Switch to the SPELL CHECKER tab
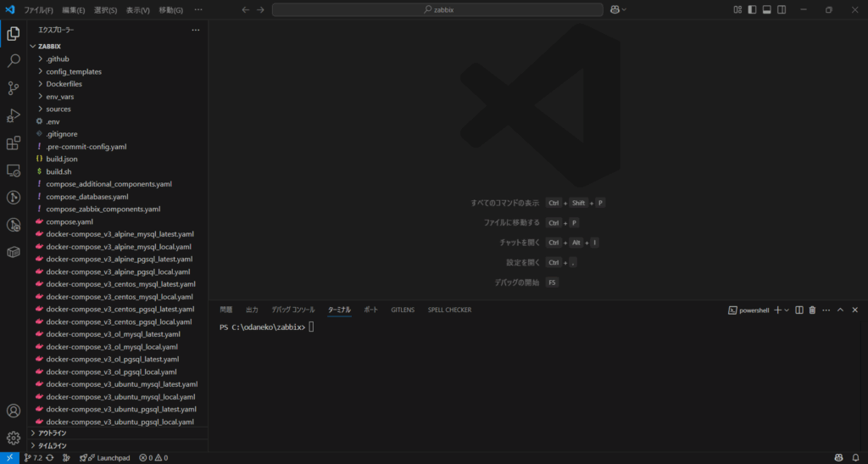 [x=449, y=310]
